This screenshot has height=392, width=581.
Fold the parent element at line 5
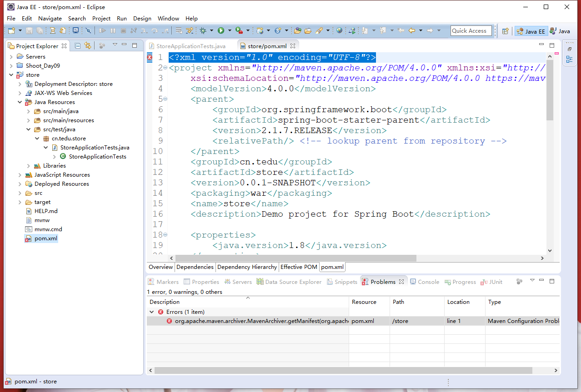click(x=165, y=99)
